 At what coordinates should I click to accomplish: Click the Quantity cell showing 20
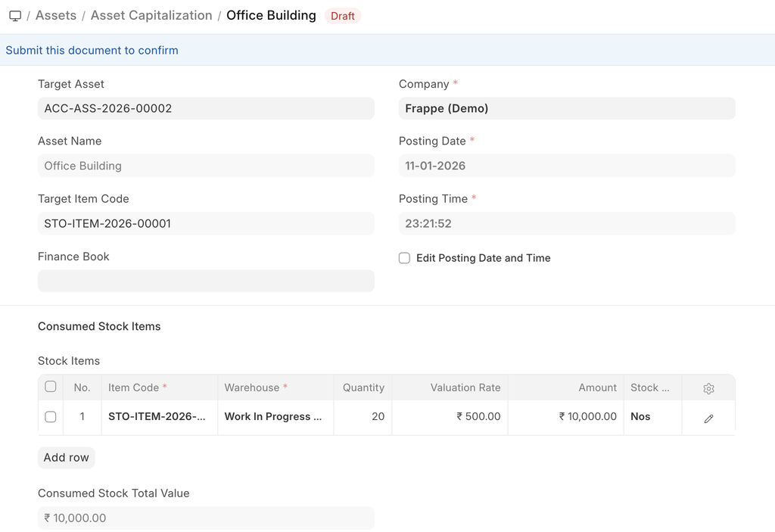pyautogui.click(x=363, y=417)
